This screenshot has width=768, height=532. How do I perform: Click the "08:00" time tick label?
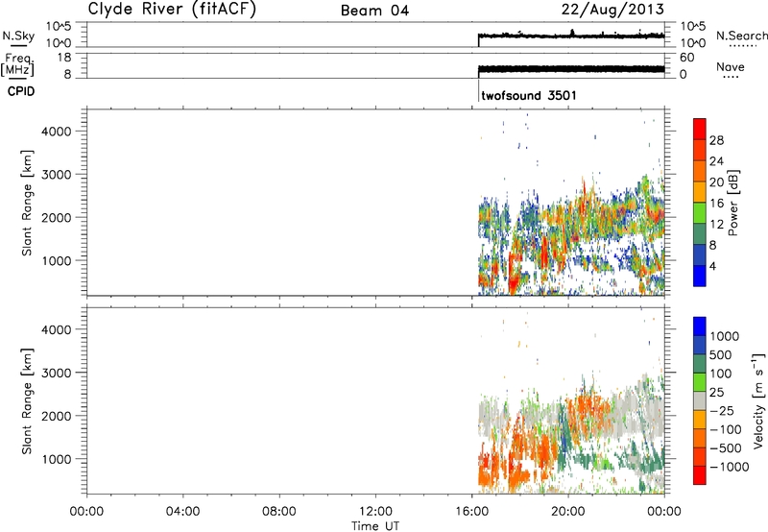pos(279,512)
